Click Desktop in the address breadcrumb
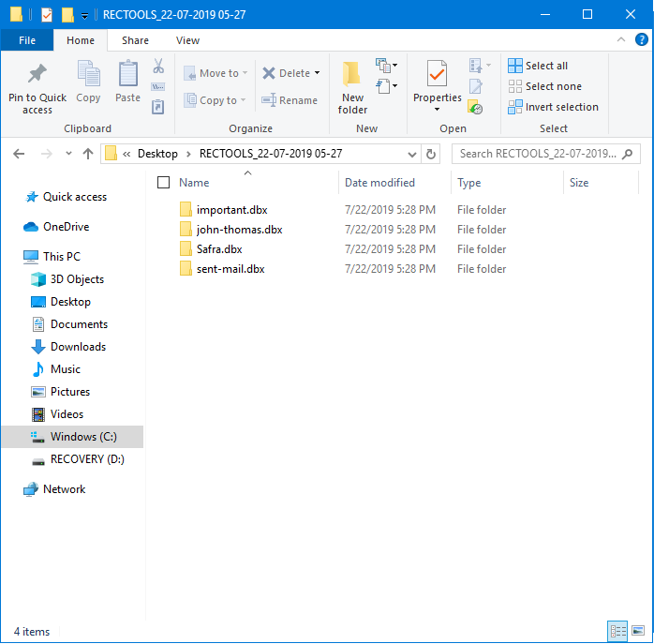This screenshot has width=654, height=644. pos(157,154)
